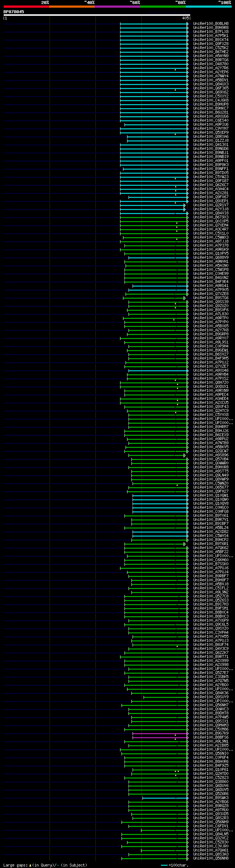This screenshot has height=868, width=235.
Task: Select hit UniRef100_Q6F365
Action: click(x=211, y=88)
